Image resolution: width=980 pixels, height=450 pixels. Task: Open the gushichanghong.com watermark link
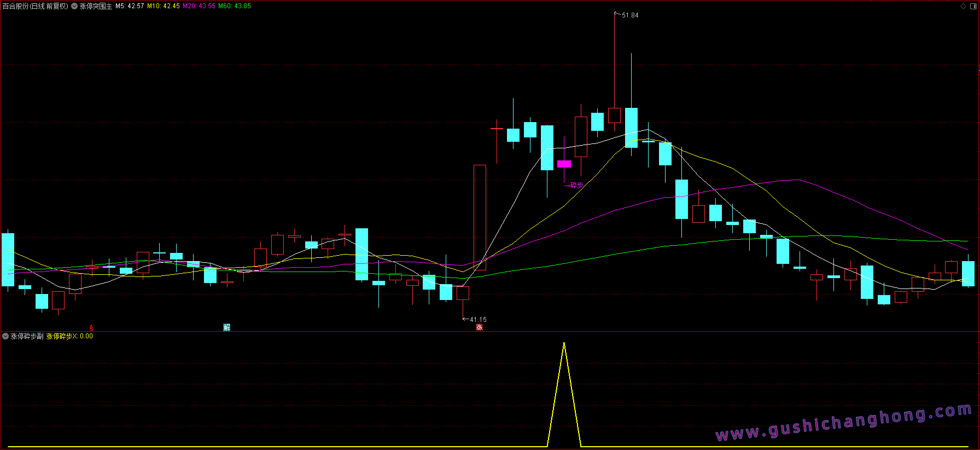click(844, 423)
